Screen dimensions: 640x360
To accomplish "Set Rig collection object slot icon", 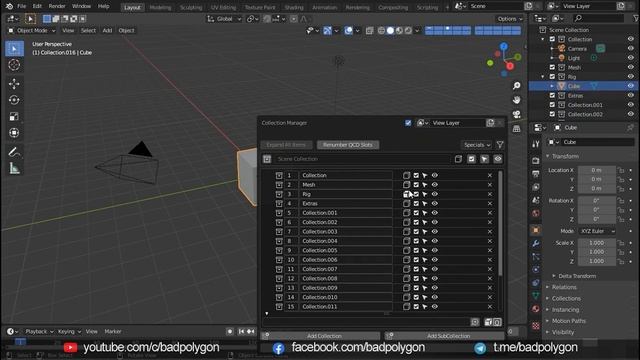I will pos(407,194).
